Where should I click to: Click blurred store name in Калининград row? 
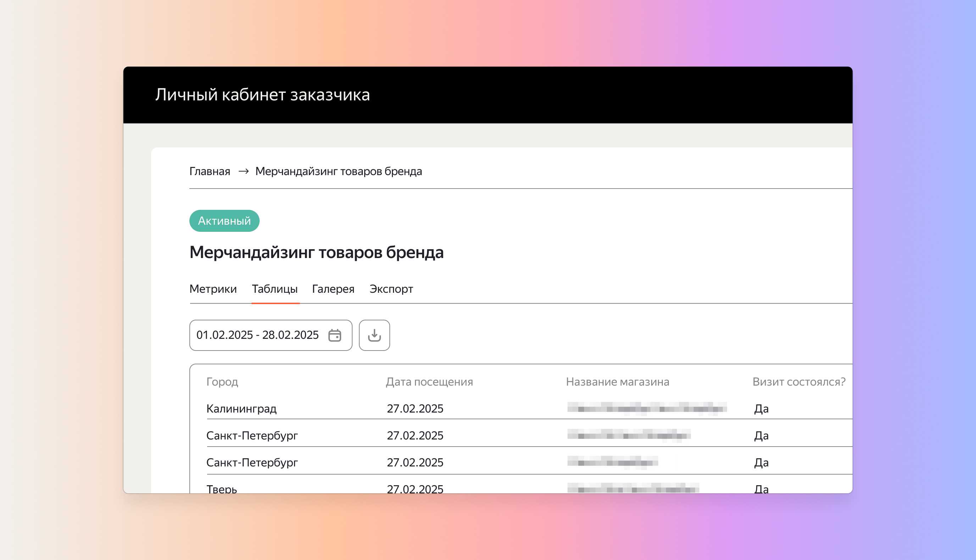pyautogui.click(x=647, y=408)
